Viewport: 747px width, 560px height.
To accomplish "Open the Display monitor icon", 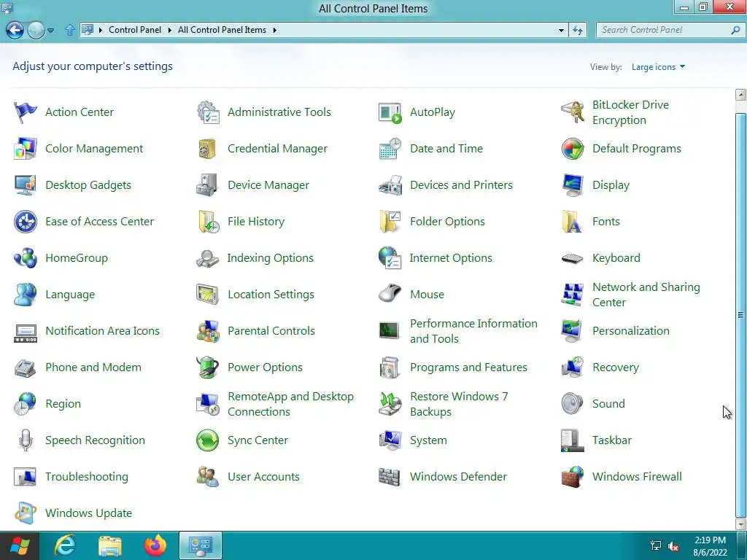I will (572, 185).
